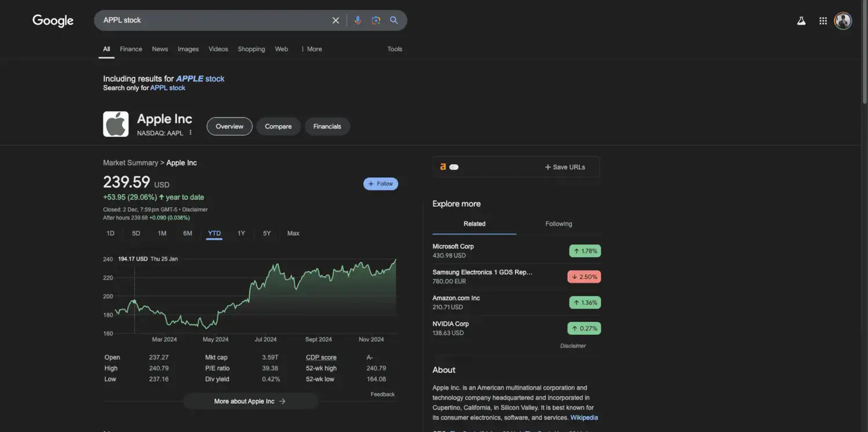
Task: Click the Disclaimer link under closing time
Action: (x=195, y=210)
